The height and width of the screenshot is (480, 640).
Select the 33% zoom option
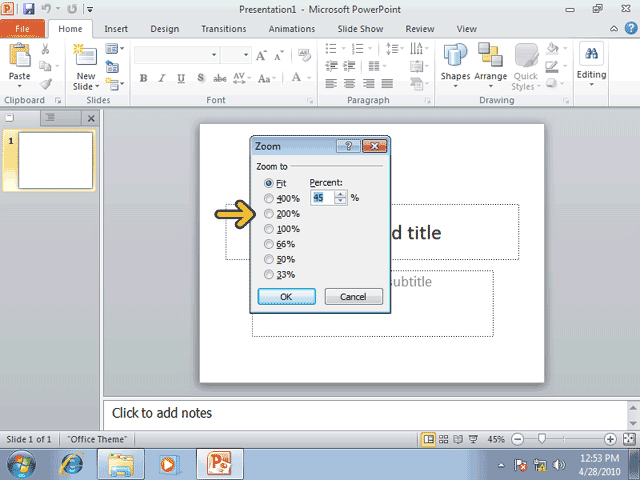tap(269, 274)
